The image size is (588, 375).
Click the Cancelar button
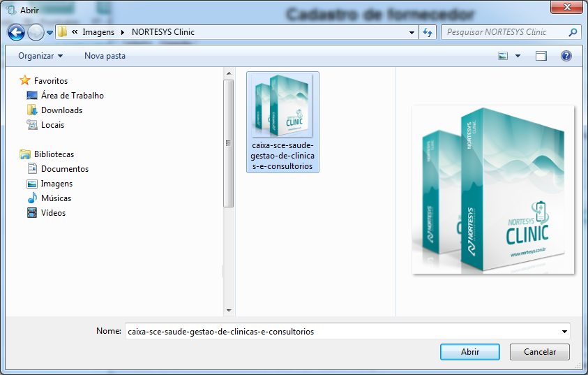click(540, 352)
